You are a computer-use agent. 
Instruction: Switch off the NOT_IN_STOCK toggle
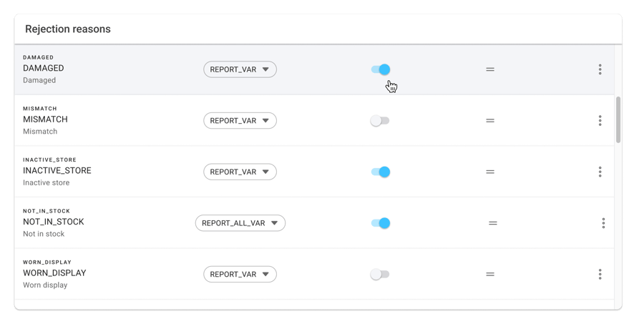coord(380,223)
